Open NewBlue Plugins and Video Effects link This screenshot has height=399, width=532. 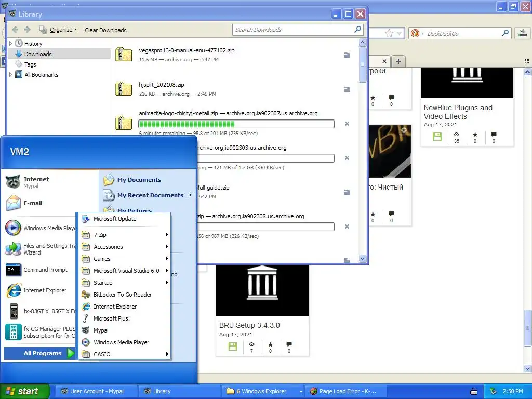click(x=458, y=112)
